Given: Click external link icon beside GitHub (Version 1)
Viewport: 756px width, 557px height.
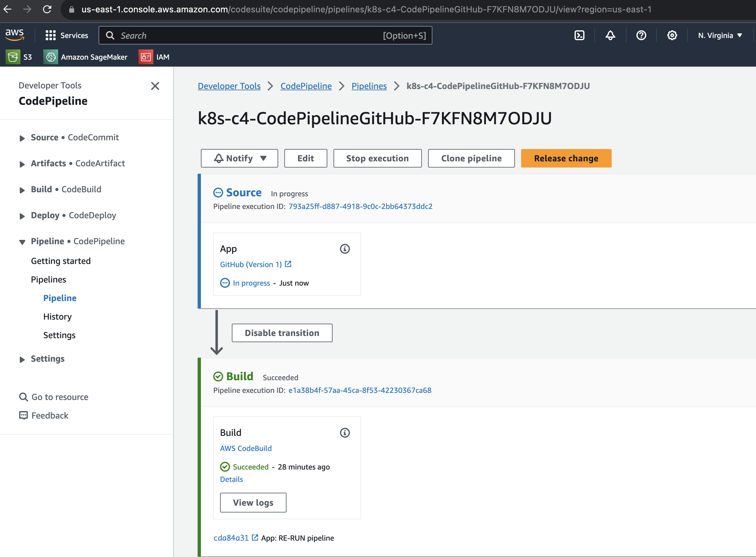Looking at the screenshot, I should (x=288, y=264).
